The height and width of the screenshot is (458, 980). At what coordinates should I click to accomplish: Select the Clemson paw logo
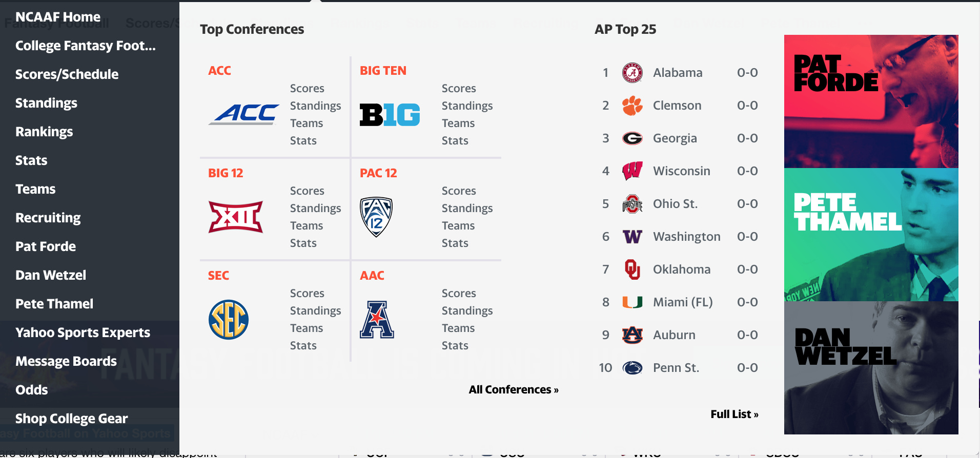click(x=632, y=106)
